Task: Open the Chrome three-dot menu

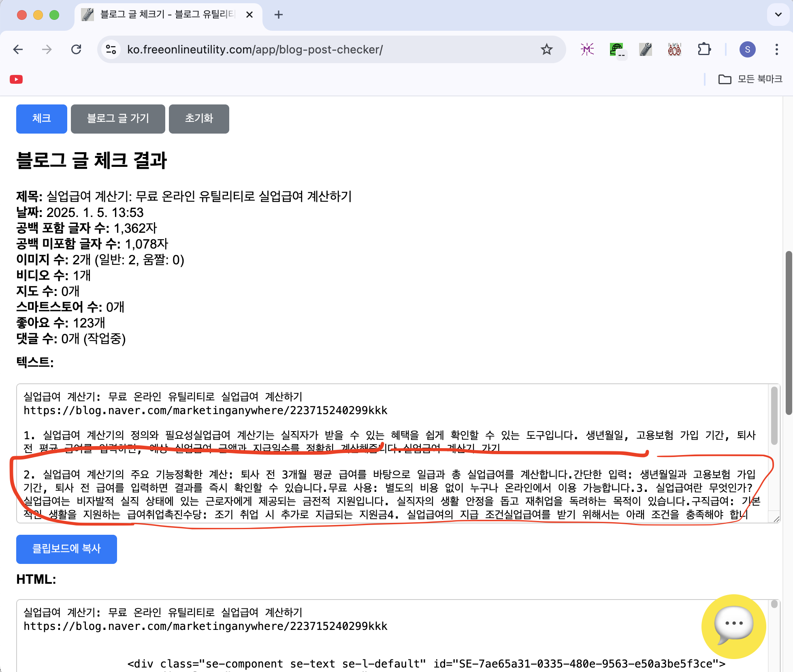Action: (776, 49)
